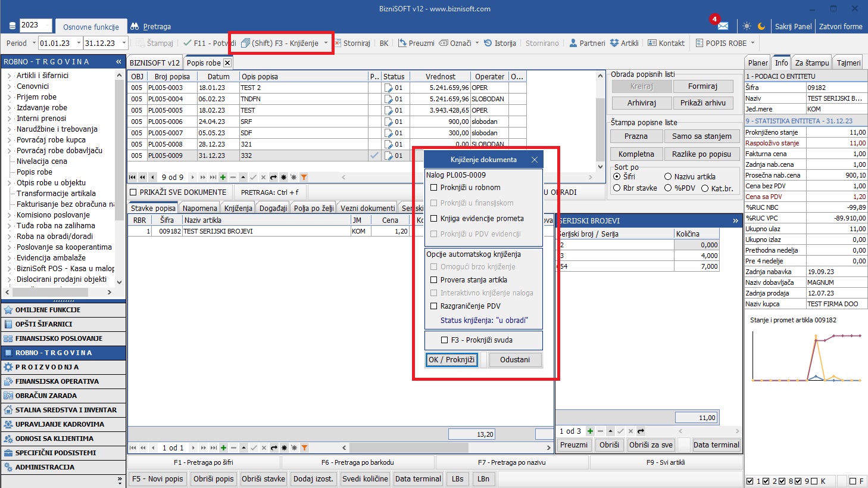Click the Storniraj toolbar icon
Viewport: 868px width, 488px height.
[338, 43]
